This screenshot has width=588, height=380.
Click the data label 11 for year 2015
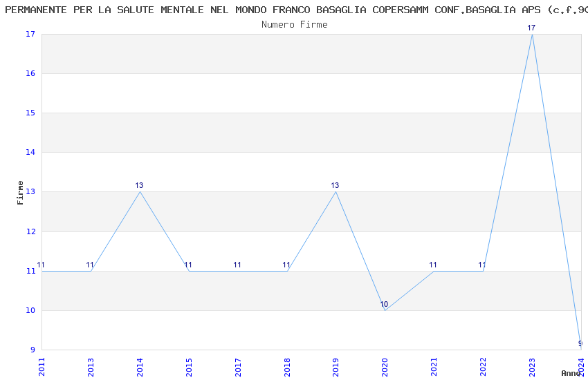(188, 265)
